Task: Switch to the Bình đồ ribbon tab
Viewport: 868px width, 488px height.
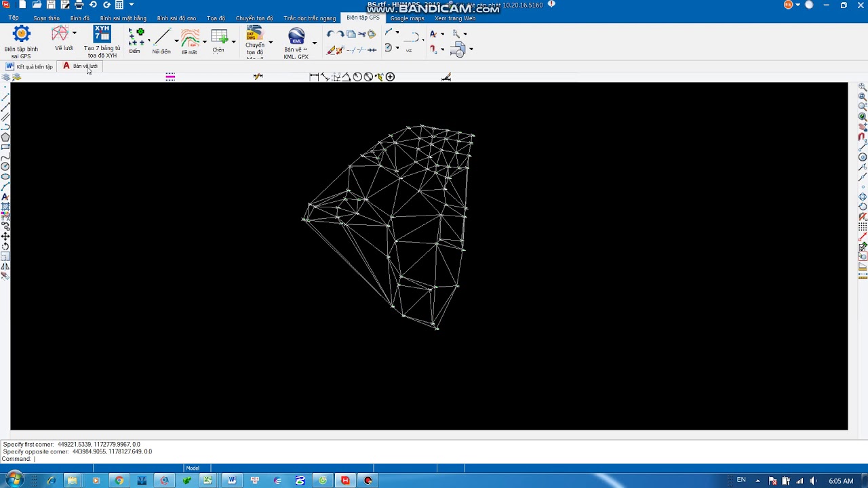Action: [x=80, y=18]
